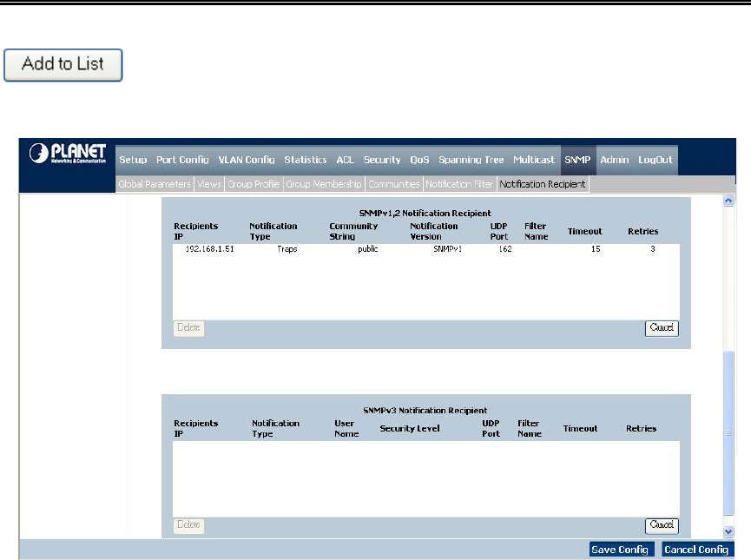Screen dimensions: 751x560
Task: Open the ACL menu
Action: (345, 160)
